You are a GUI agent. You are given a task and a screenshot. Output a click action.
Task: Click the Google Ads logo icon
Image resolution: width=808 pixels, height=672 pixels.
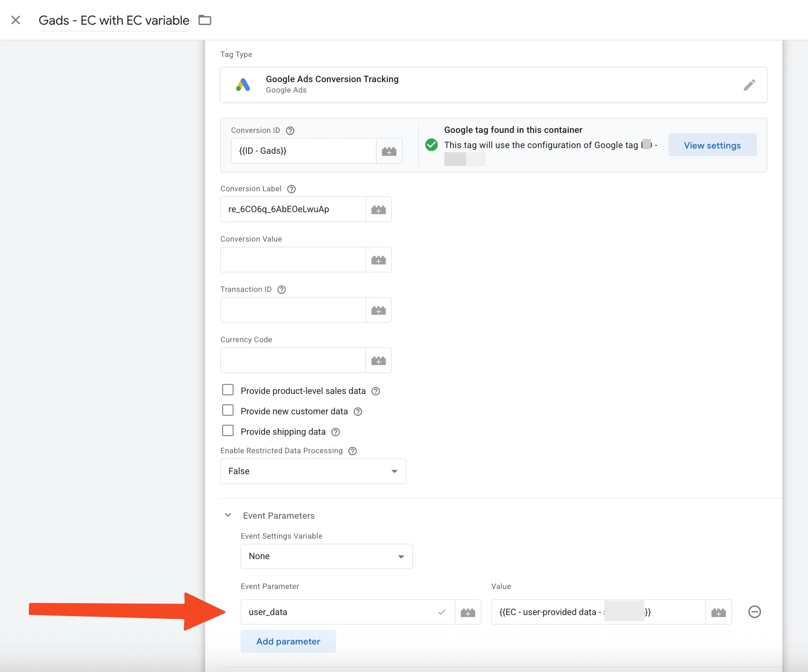tap(243, 85)
